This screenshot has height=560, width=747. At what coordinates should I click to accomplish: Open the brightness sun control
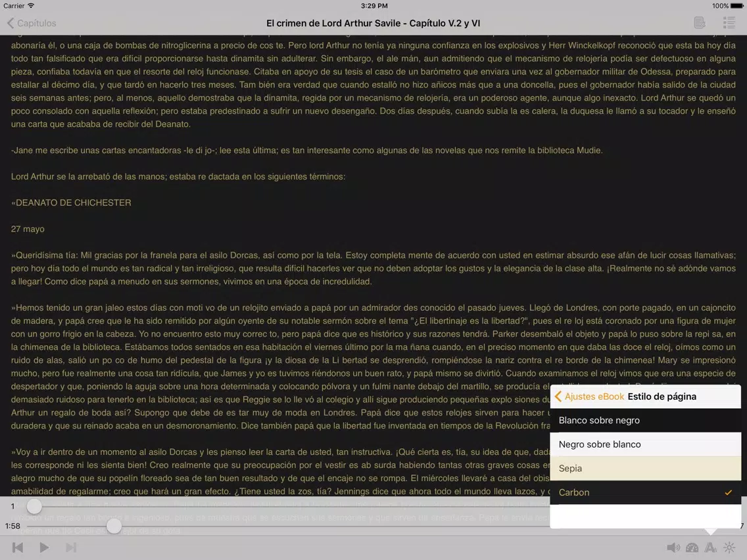[x=729, y=548]
